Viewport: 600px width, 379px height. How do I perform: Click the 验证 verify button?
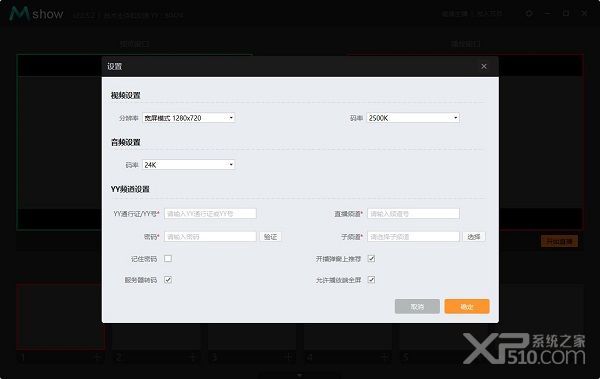pyautogui.click(x=271, y=237)
